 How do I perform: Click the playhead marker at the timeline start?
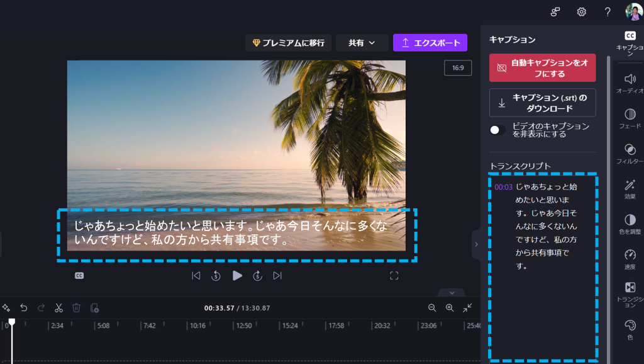tap(11, 321)
